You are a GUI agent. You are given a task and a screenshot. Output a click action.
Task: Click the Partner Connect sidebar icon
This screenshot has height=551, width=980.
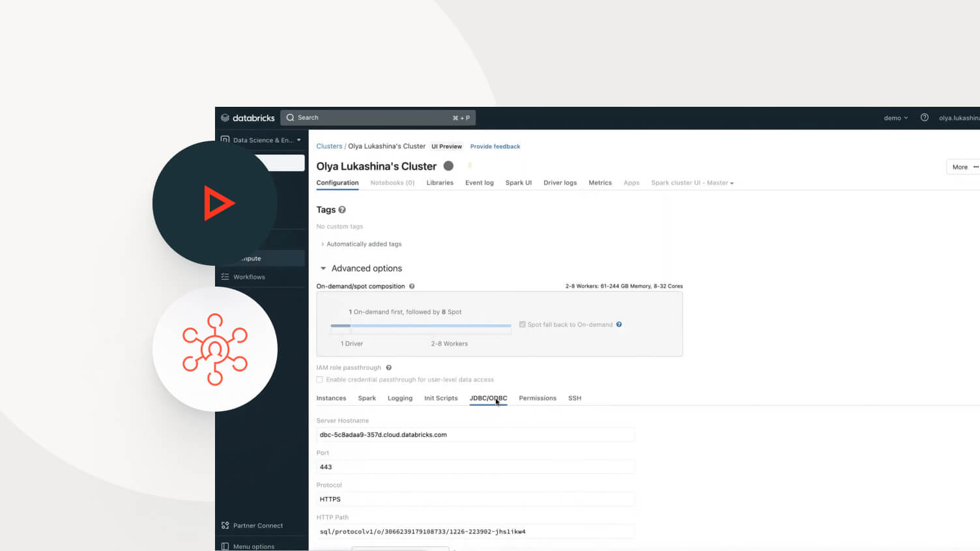[225, 526]
